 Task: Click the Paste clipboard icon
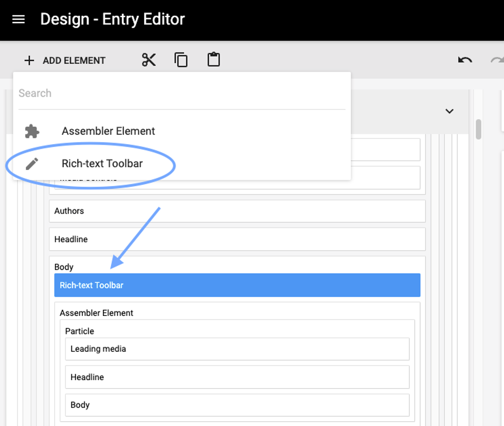pyautogui.click(x=213, y=60)
